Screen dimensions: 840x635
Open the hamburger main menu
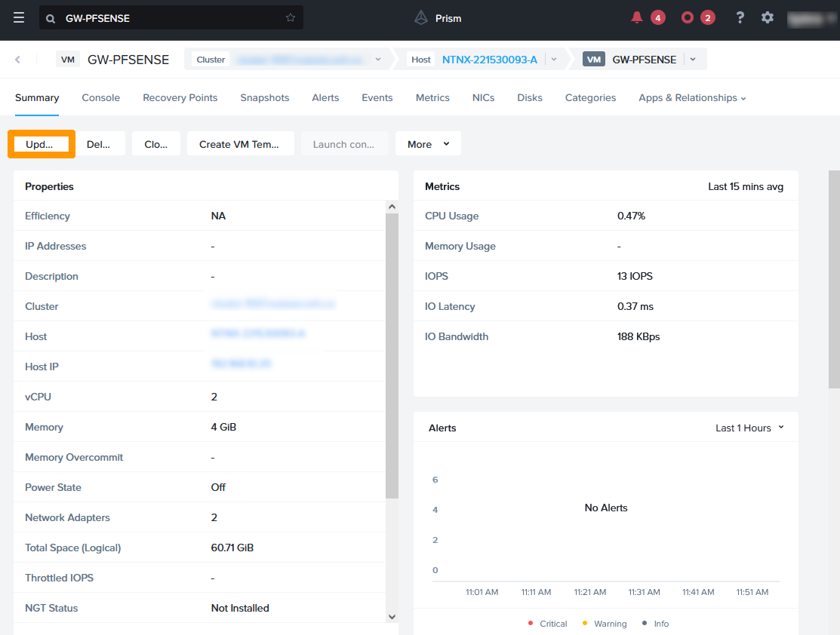[x=19, y=18]
